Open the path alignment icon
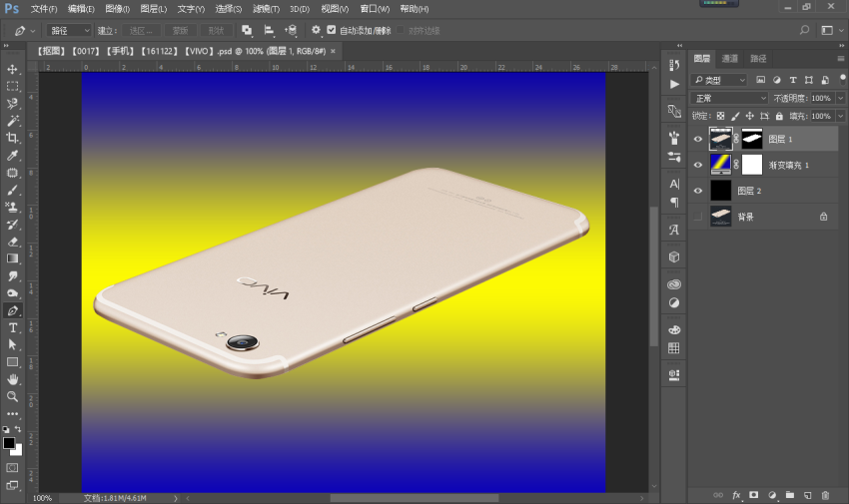 pos(269,30)
